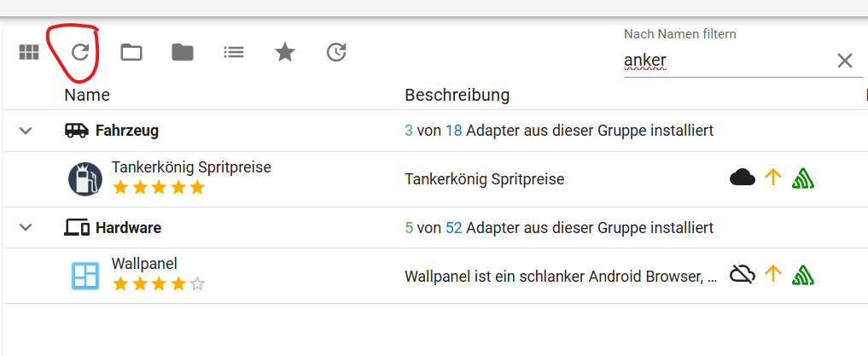Image resolution: width=868 pixels, height=356 pixels.
Task: Click the green Sentry icon in Wallpanel row
Action: pos(801,274)
